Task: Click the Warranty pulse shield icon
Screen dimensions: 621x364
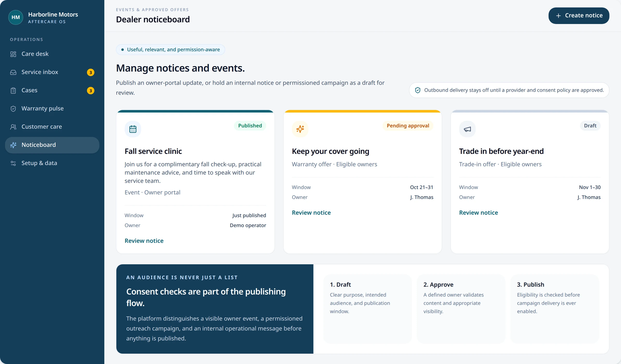Action: [13, 109]
